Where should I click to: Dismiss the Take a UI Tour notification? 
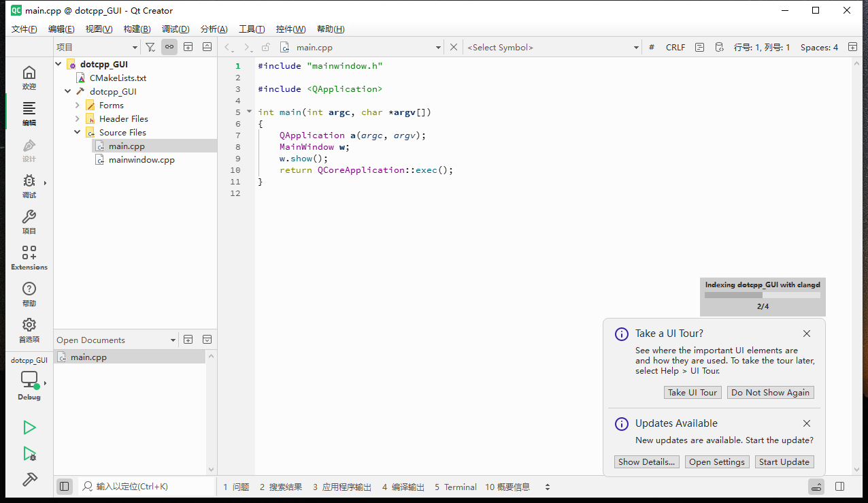[x=807, y=334]
